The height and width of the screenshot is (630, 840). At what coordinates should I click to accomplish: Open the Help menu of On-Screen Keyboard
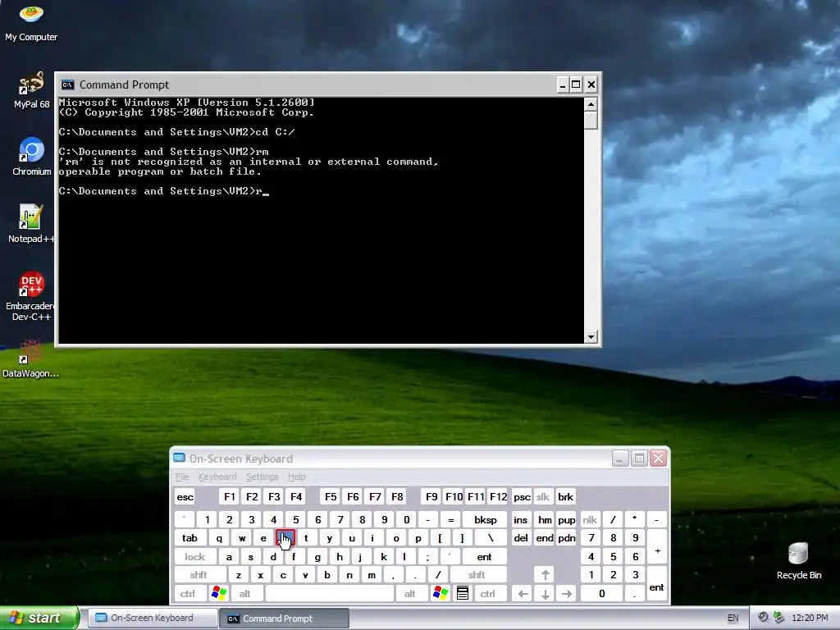(x=296, y=477)
